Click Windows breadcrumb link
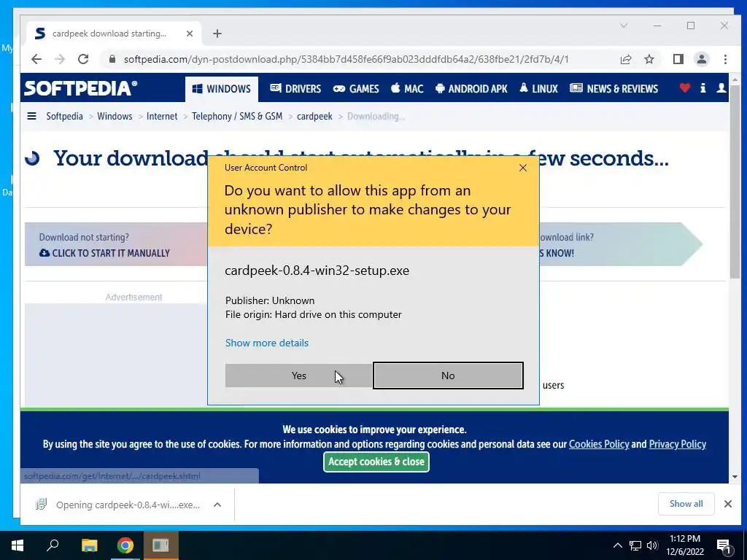 tap(115, 116)
